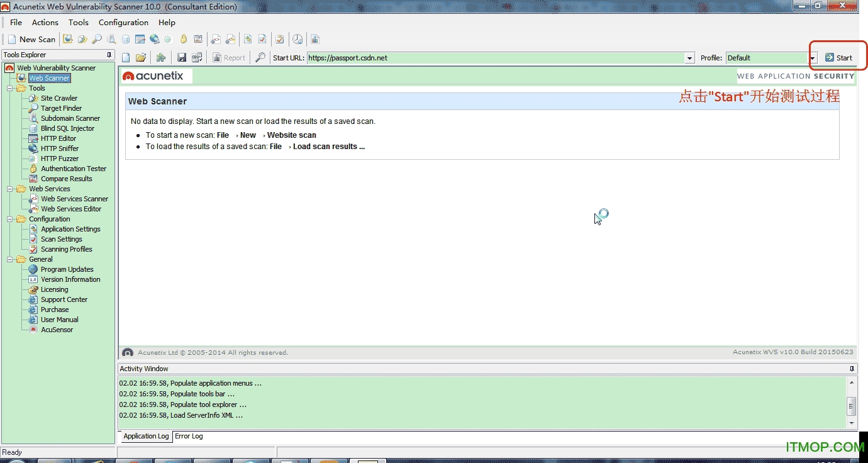This screenshot has width=868, height=463.
Task: Collapse the General folder node
Action: (x=10, y=259)
